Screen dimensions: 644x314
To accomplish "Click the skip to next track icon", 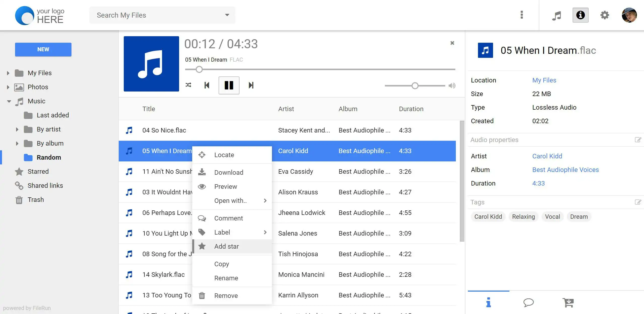I will click(x=251, y=85).
